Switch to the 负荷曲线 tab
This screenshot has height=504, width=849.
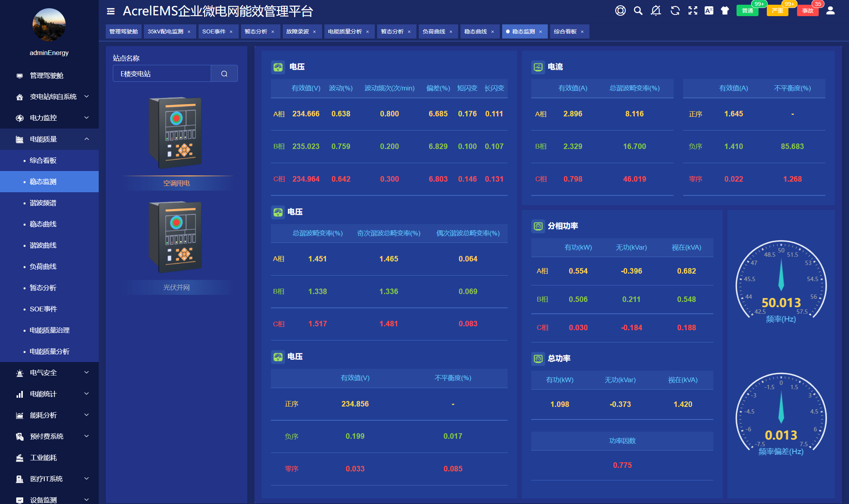click(x=434, y=31)
